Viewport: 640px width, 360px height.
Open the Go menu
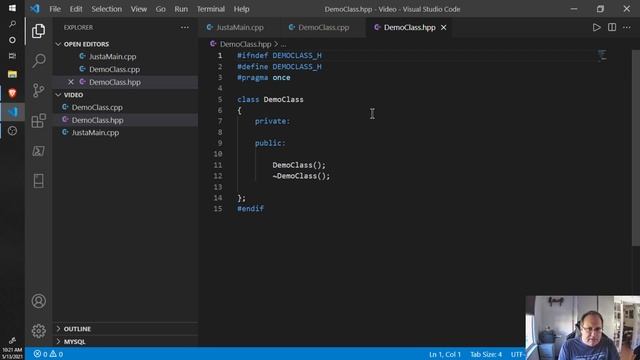(160, 9)
